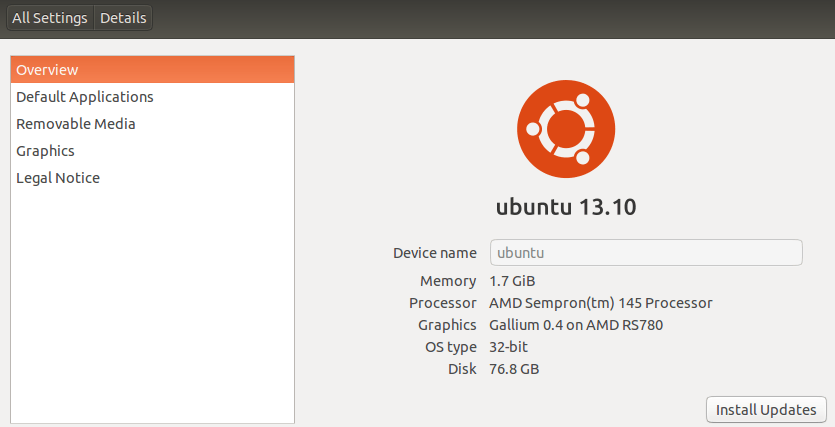Show the Legal Notice page
The height and width of the screenshot is (427, 835).
[58, 178]
